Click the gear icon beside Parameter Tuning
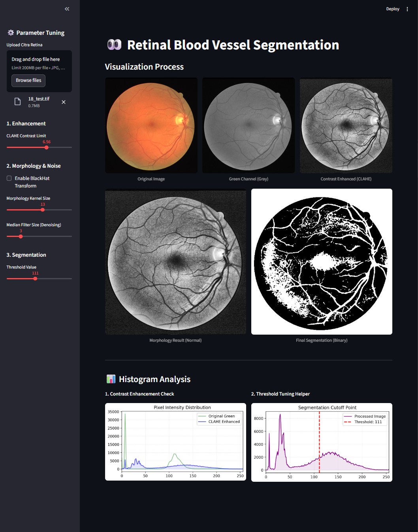 click(x=11, y=32)
